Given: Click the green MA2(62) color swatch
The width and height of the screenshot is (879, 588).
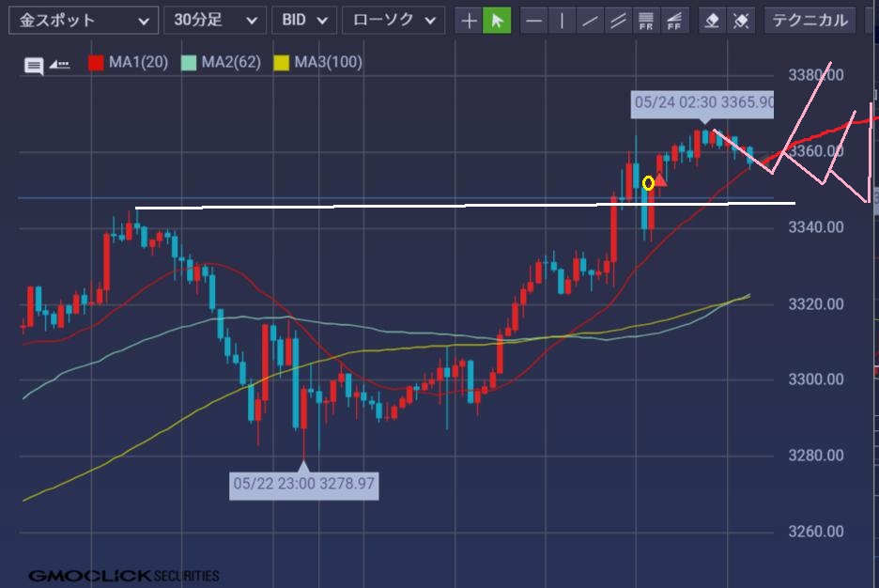Looking at the screenshot, I should [x=189, y=62].
